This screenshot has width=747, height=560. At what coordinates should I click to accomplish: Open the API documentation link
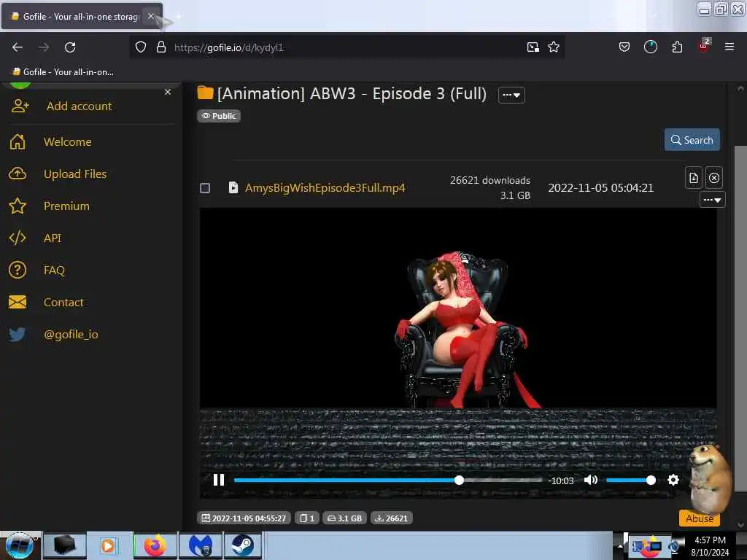coord(53,238)
